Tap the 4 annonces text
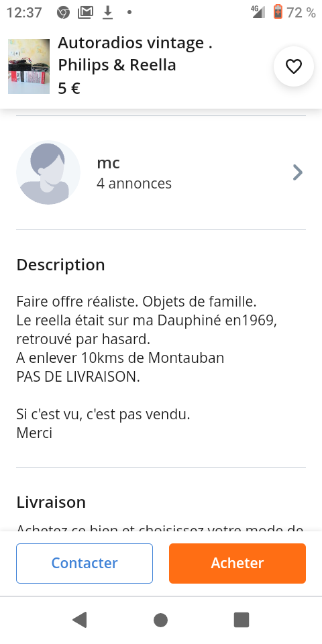Viewport: 322px width, 644px height. pos(134,183)
